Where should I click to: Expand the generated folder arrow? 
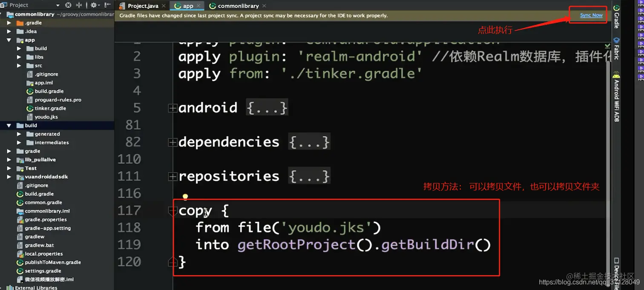click(19, 134)
